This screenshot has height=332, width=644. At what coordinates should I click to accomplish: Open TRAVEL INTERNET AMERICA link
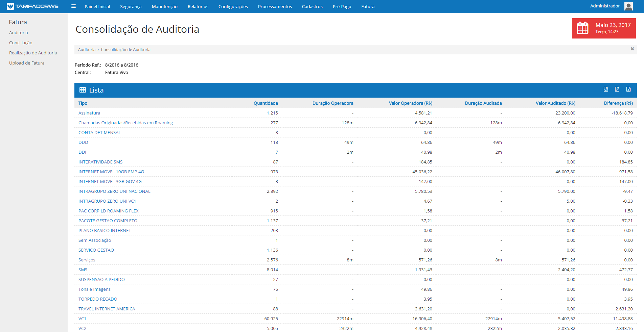click(x=107, y=309)
